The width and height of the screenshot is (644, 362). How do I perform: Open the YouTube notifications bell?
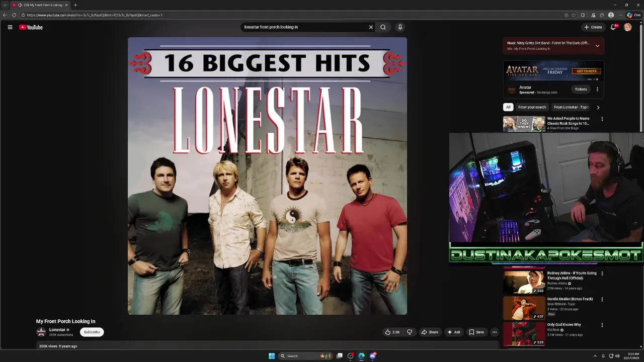(x=613, y=27)
